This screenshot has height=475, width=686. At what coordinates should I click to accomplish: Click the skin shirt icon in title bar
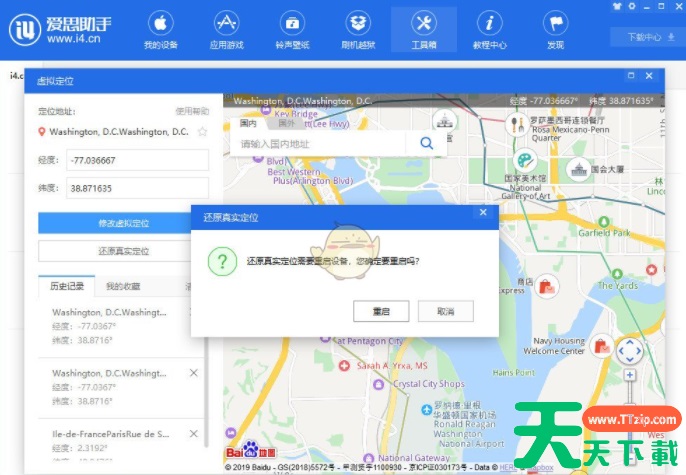coord(617,6)
